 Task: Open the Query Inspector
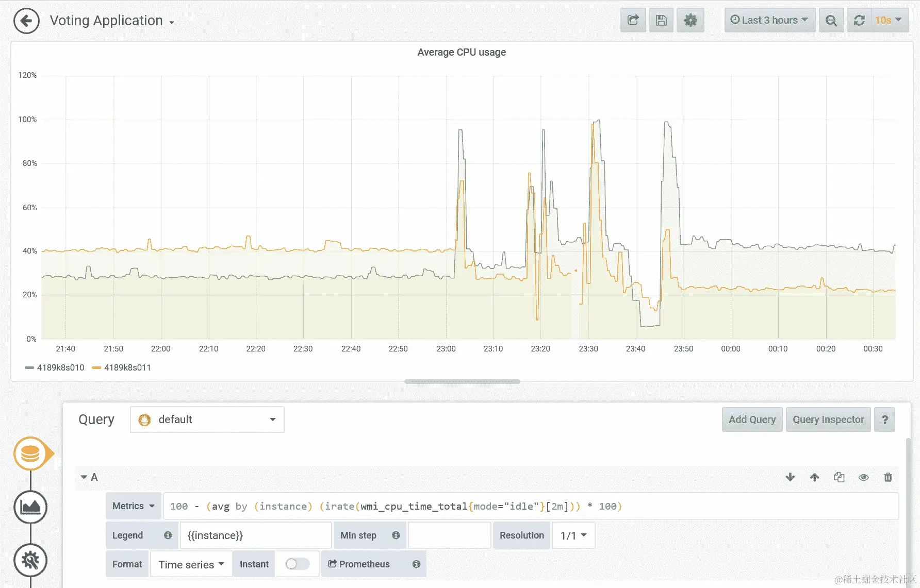pyautogui.click(x=828, y=419)
